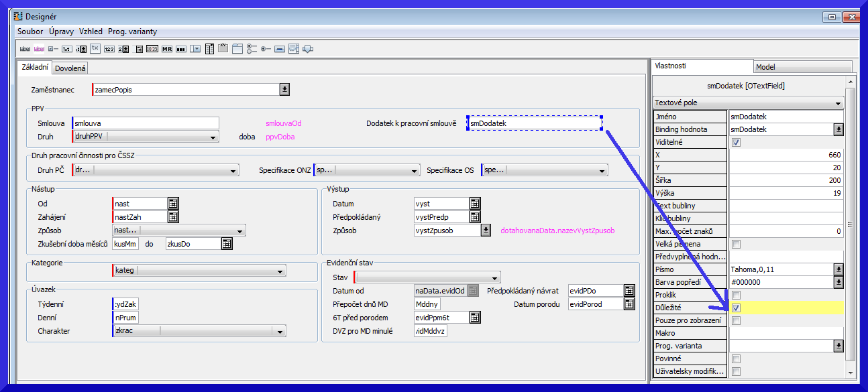Select the magenta label tool in toolbar
This screenshot has width=868, height=392.
[39, 49]
